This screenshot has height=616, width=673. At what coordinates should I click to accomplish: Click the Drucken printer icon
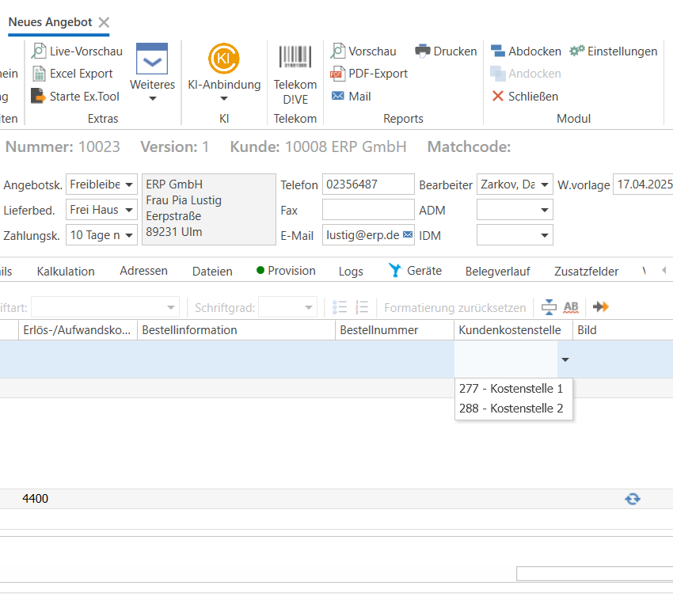(x=423, y=51)
